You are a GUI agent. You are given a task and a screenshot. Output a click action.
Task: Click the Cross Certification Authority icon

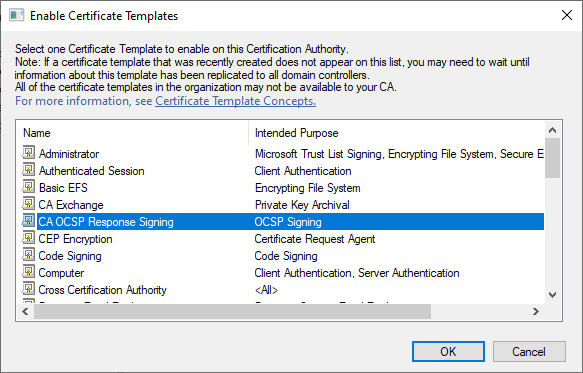click(x=28, y=289)
